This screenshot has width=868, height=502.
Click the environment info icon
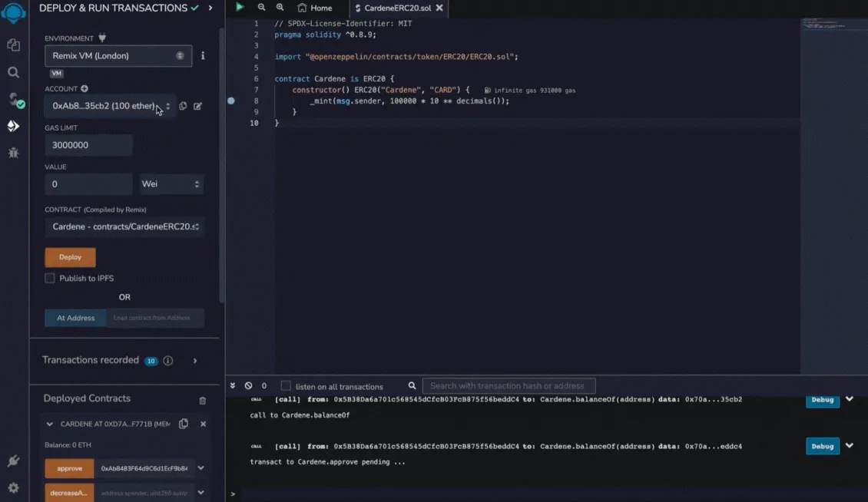203,55
